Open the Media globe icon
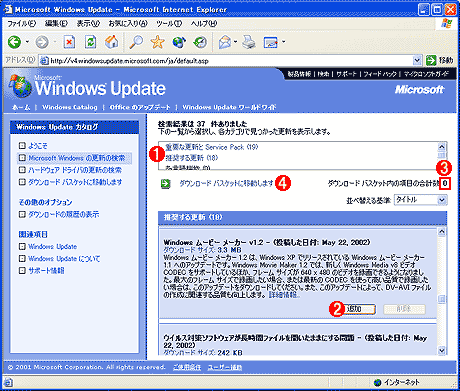 click(x=179, y=42)
